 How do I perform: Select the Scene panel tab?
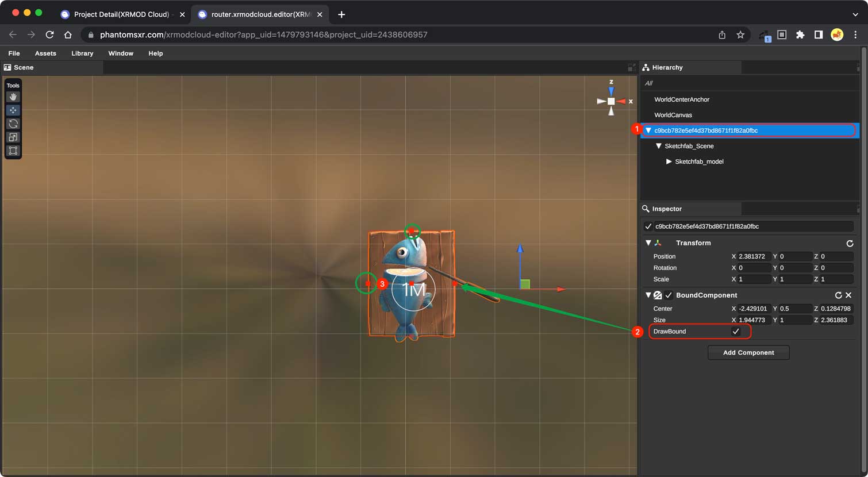click(x=53, y=67)
